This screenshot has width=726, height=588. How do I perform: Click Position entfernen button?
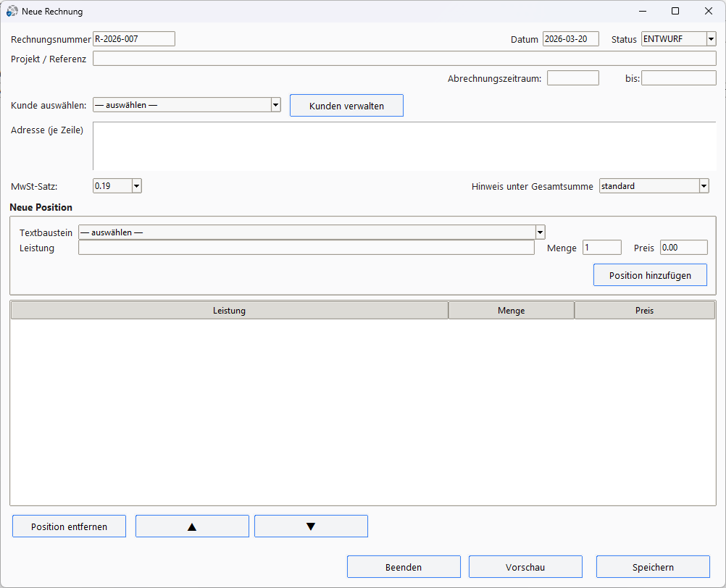click(x=69, y=526)
